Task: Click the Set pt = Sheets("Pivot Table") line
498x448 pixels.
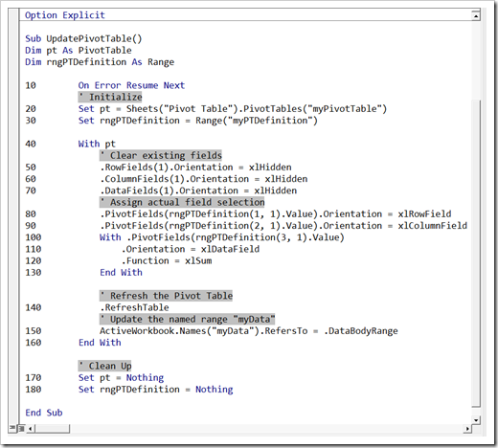Action: click(233, 109)
